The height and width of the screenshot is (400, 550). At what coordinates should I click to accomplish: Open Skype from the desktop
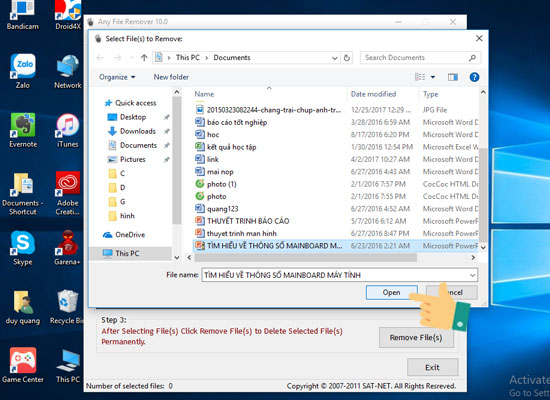[23, 248]
